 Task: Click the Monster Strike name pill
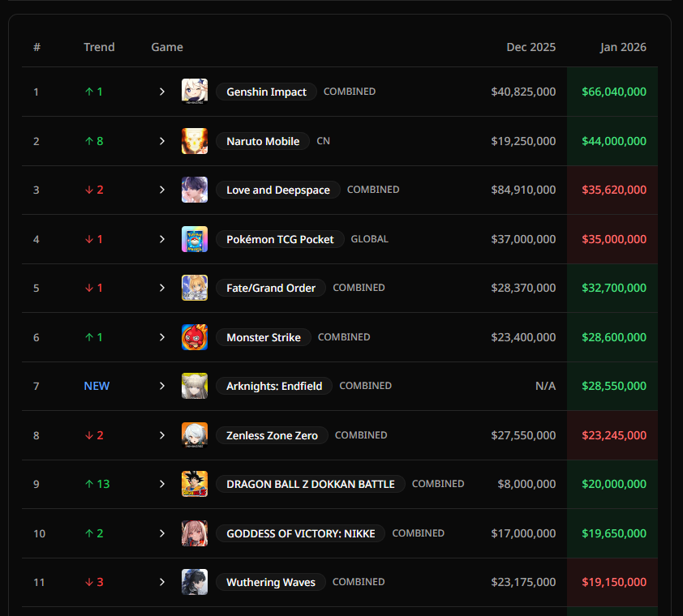[264, 337]
